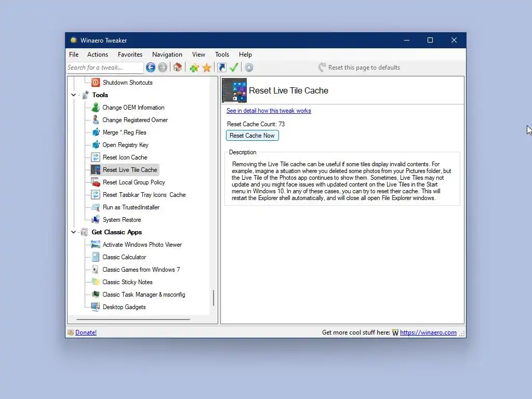Select the Tools category label

(100, 95)
